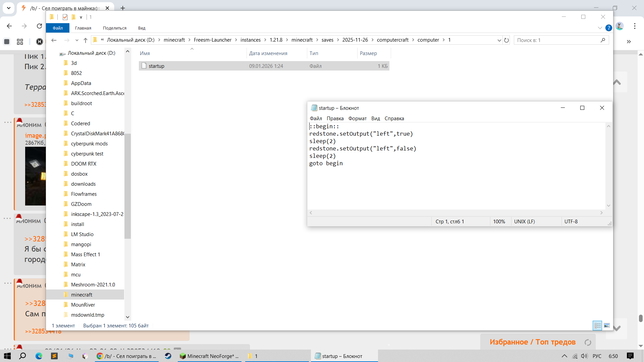644x362 pixels.
Task: Open the Файл menu in Notepad
Action: [x=316, y=119]
